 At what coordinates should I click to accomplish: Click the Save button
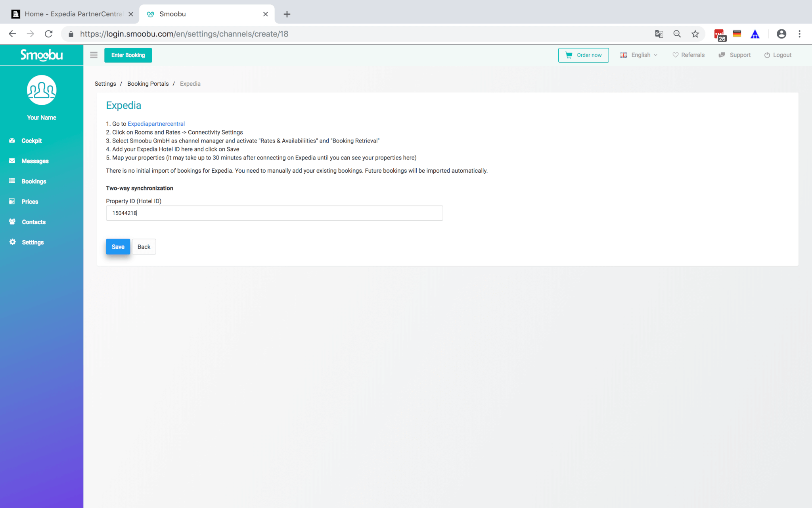click(x=117, y=246)
